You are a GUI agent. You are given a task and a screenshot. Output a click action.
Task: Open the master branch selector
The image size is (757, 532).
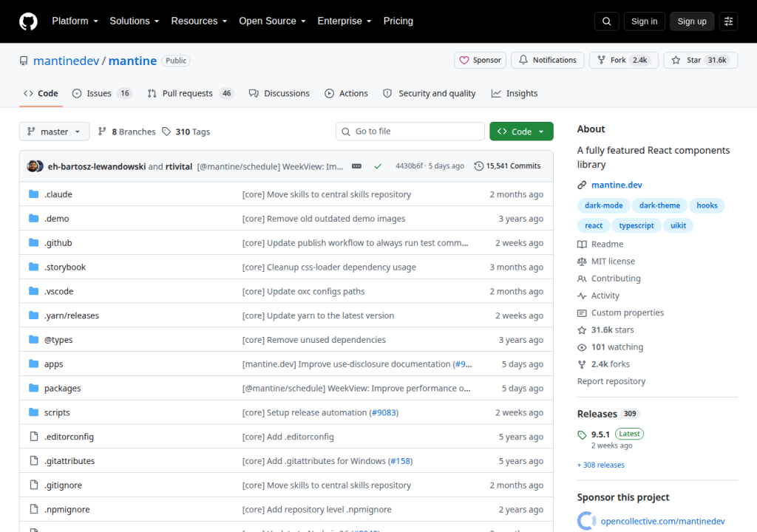[54, 132]
